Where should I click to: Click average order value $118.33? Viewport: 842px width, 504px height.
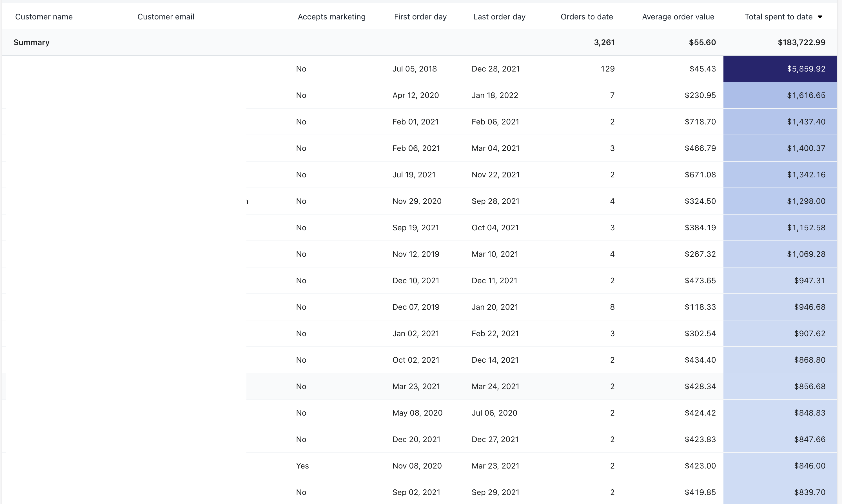(700, 307)
